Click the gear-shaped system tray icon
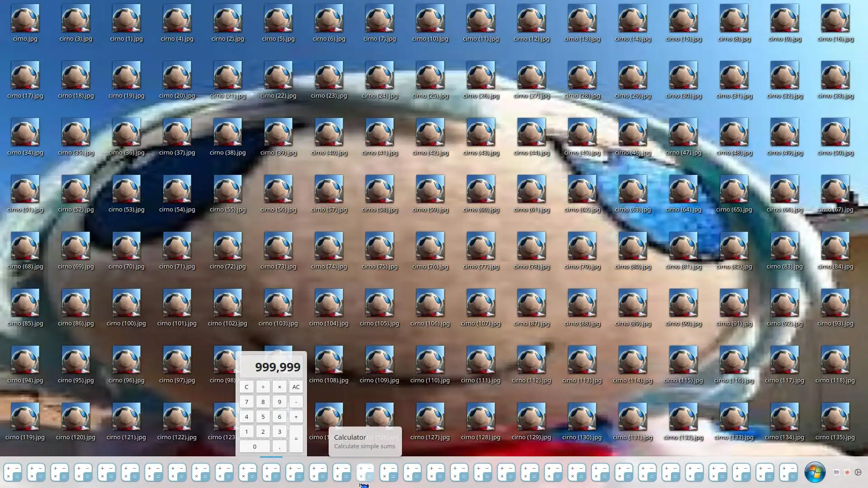The image size is (868, 488). [858, 472]
